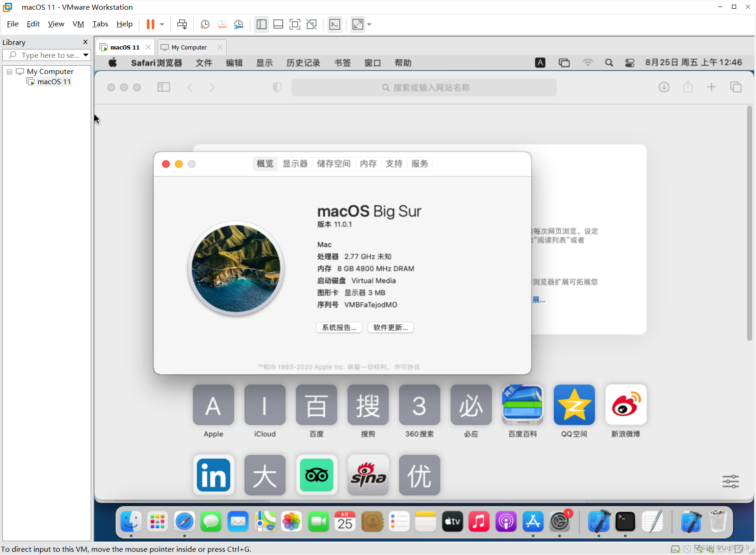Toggle Unity mode icon in VMware toolbar

312,24
